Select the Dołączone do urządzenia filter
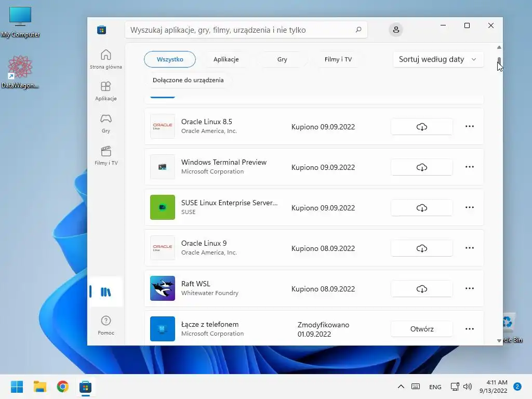The height and width of the screenshot is (399, 532). tap(188, 80)
